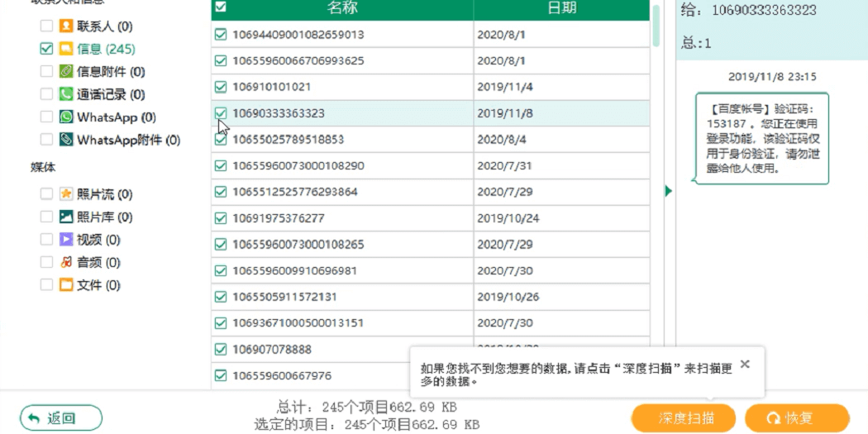Select the message row 10691975376277
The width and height of the screenshot is (868, 434).
[430, 218]
